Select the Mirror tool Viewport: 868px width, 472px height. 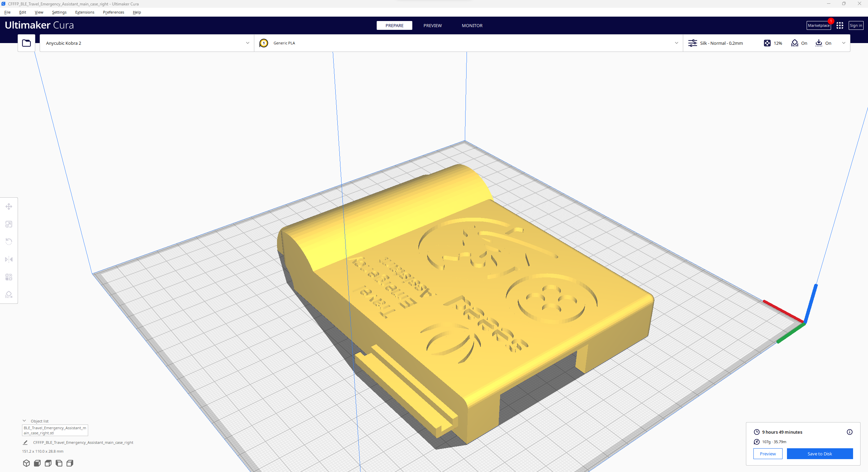click(9, 259)
